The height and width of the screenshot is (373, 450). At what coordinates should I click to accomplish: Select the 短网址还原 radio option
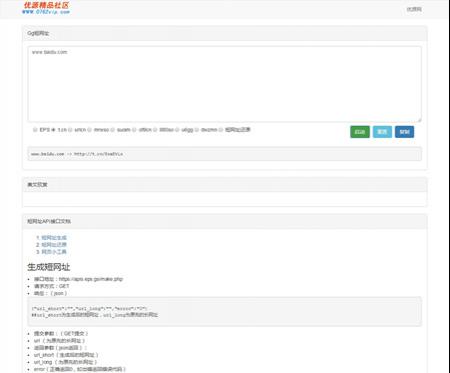221,130
